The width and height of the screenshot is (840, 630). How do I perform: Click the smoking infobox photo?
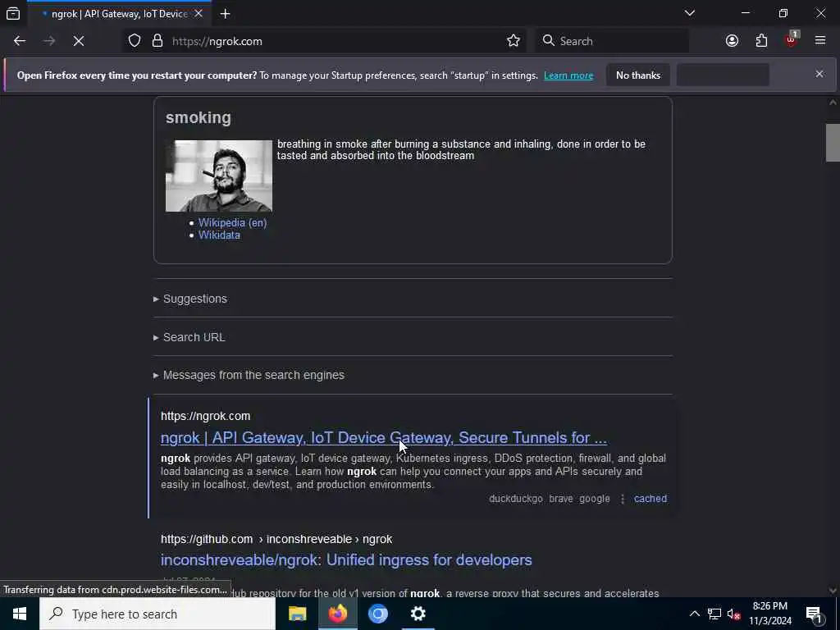pos(218,176)
